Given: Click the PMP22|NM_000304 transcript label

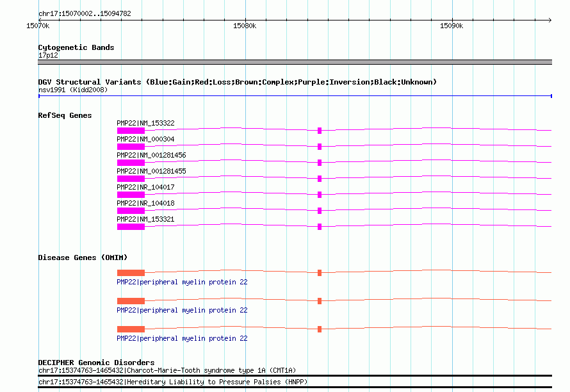Looking at the screenshot, I should coord(145,139).
